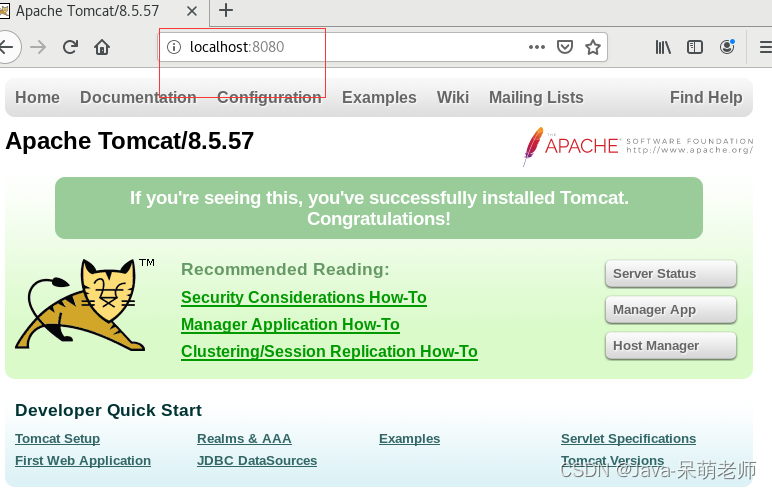Open the Firefox account icon
772x489 pixels.
click(x=727, y=47)
